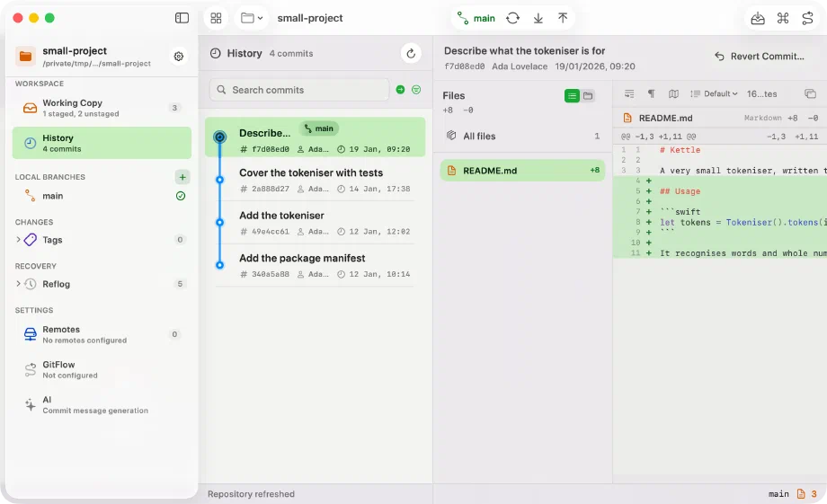
Task: Click the main branch selector in toolbar
Action: [476, 19]
